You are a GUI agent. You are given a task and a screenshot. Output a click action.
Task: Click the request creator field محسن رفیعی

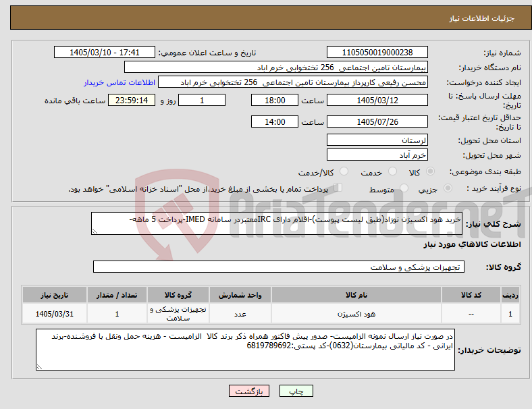(x=293, y=82)
